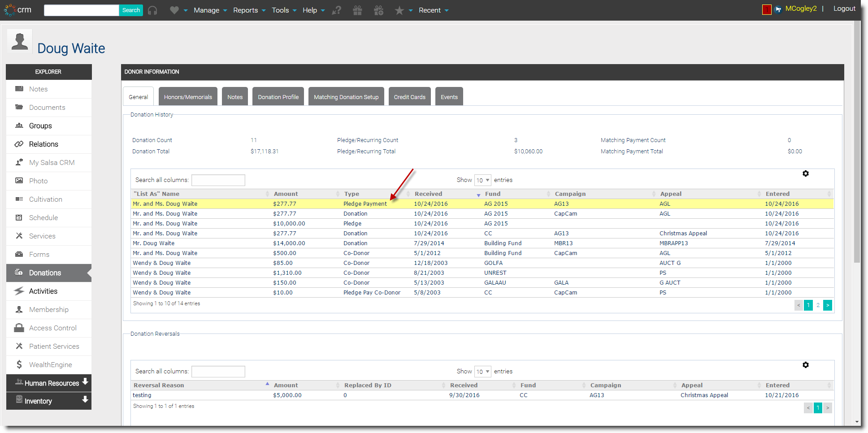Focus Donation Reversals search all columns field
Image resolution: width=868 pixels, height=433 pixels.
[218, 372]
